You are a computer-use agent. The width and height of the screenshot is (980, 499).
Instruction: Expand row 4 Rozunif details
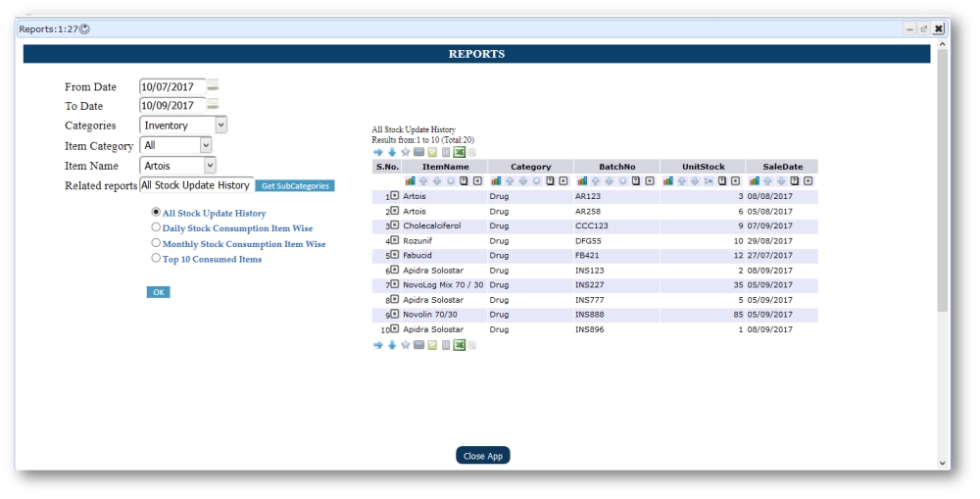pos(395,240)
